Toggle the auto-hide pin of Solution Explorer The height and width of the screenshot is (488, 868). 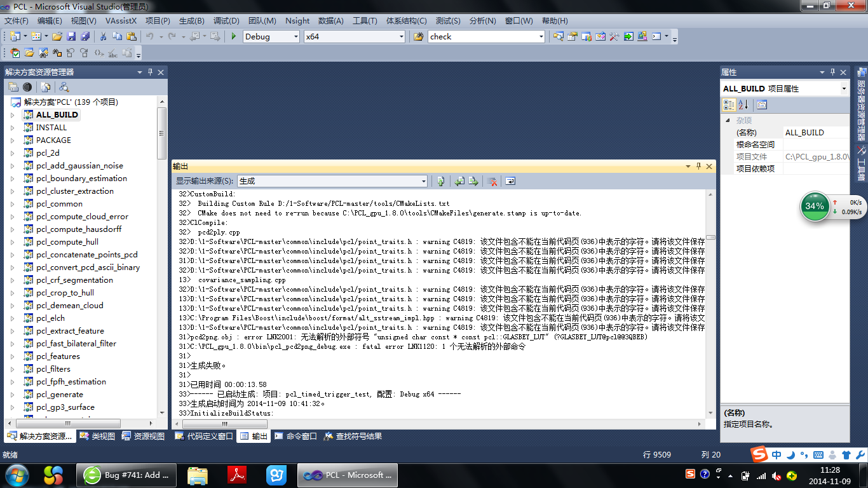[150, 72]
